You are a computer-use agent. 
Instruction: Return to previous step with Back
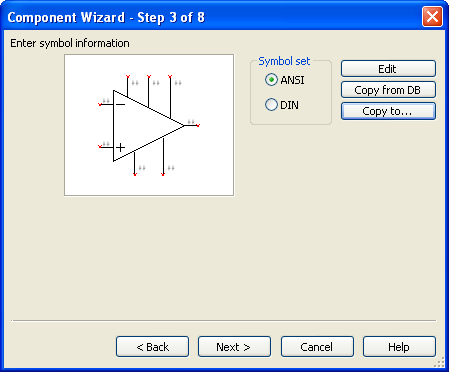(153, 347)
